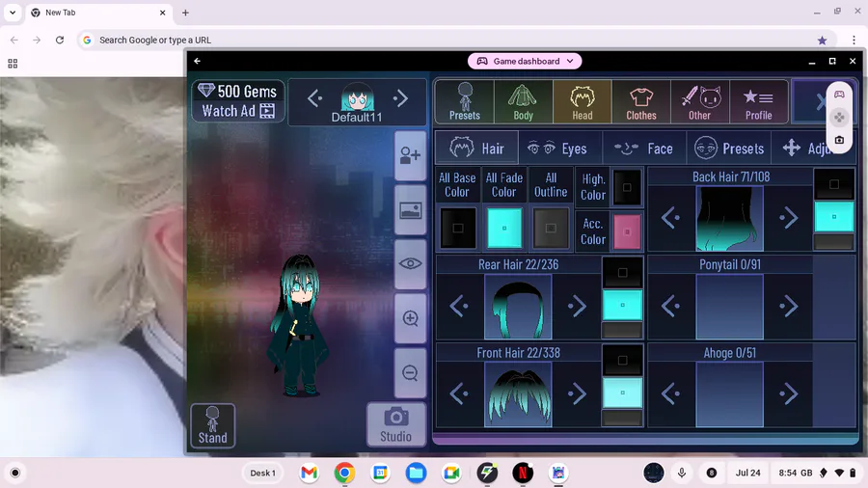
Task: Go to previous Rear Hair style
Action: pos(459,306)
